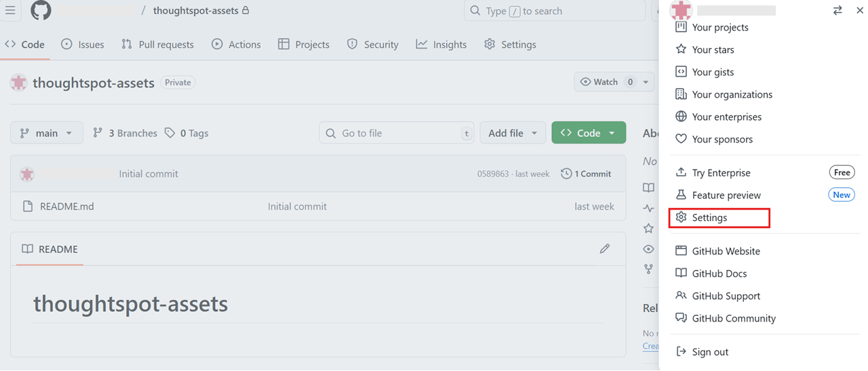
Task: Click the heart icon beside Your sponsors
Action: 681,139
